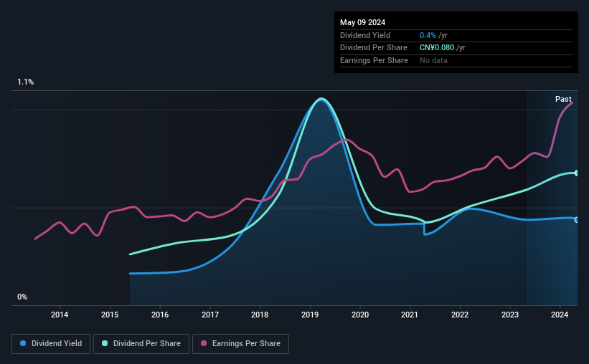This screenshot has height=364, width=589.
Task: Click the Earnings Per Share tooltip row label
Action: (x=374, y=60)
